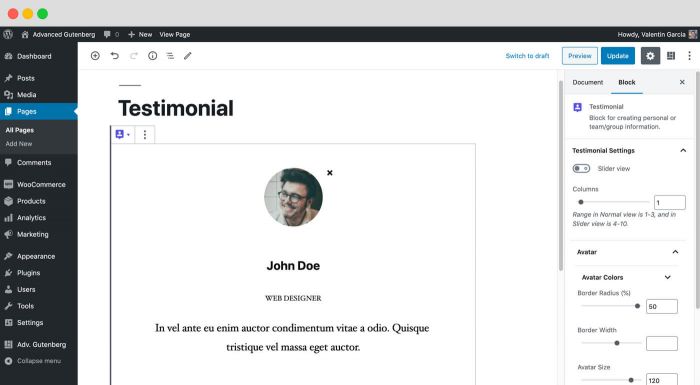Screen dimensions: 700x385
Task: Go to All Pages
Action: [x=20, y=130]
